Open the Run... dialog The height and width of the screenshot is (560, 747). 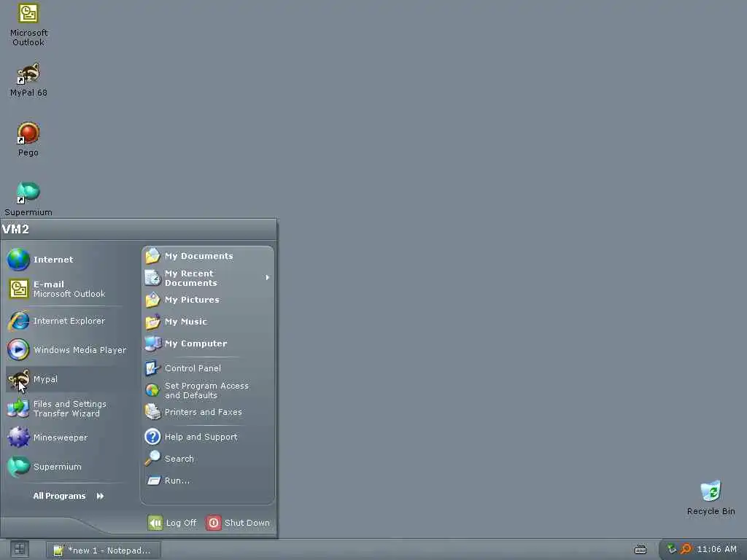(x=208, y=481)
